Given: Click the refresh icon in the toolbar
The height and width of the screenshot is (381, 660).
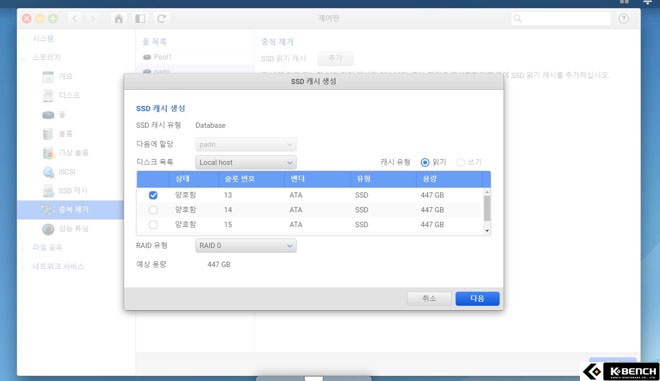Looking at the screenshot, I should coord(161,19).
